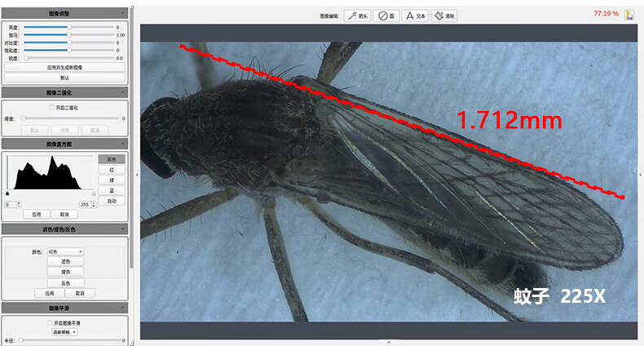Click the black point marker under histogram
Screen dimensions: 644x346
pyautogui.click(x=7, y=193)
